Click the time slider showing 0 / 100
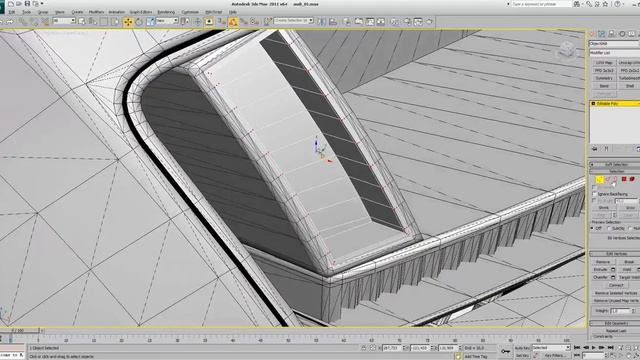640x360 pixels. click(x=20, y=331)
